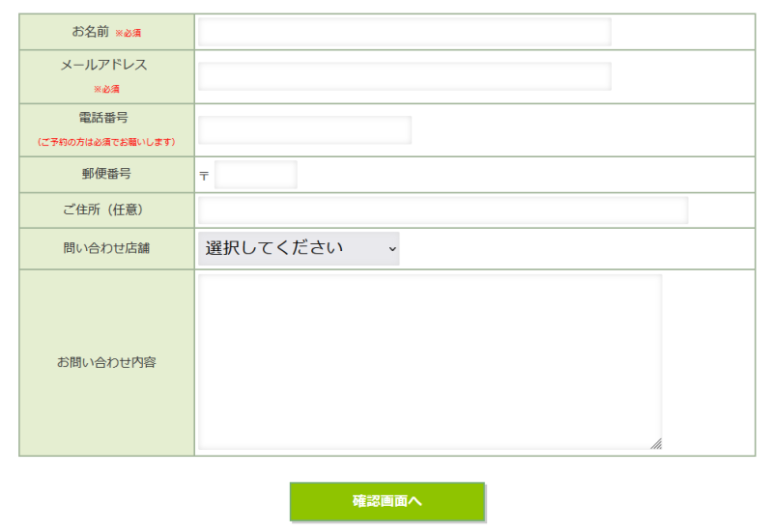Click the dropdown chevron arrow for 問い合わせ店舗
The height and width of the screenshot is (532, 773).
391,249
